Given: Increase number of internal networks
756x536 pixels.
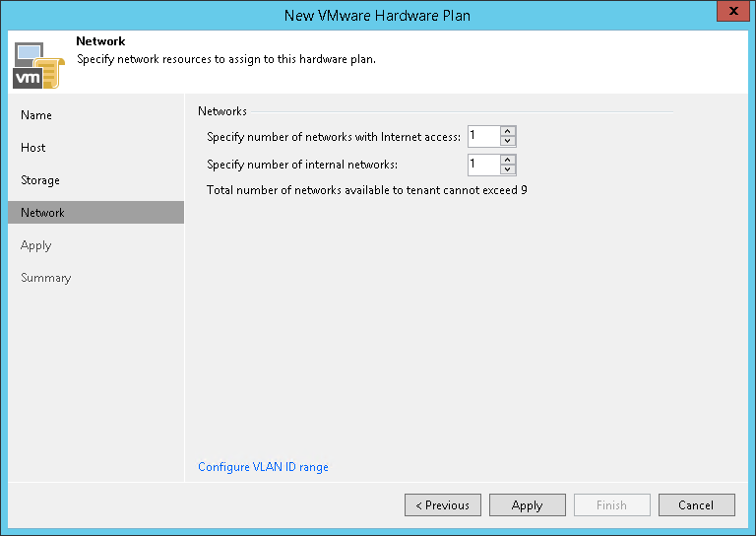Looking at the screenshot, I should click(508, 160).
